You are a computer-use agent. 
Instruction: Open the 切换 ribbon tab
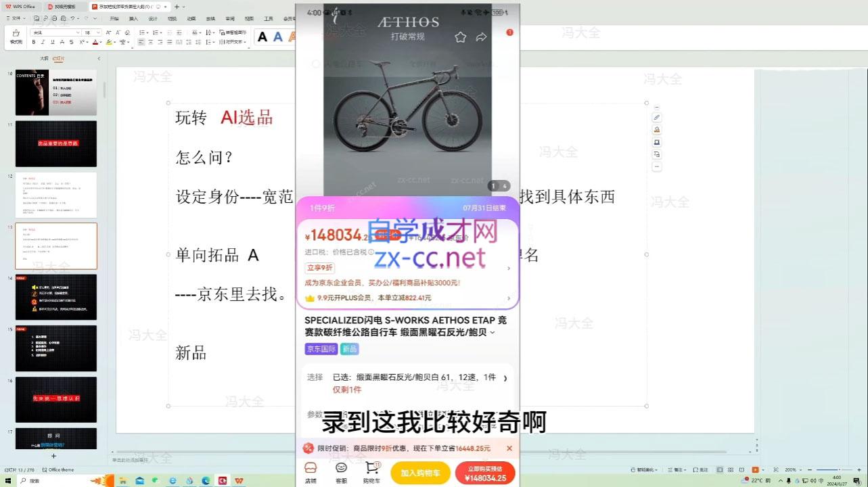pos(172,18)
